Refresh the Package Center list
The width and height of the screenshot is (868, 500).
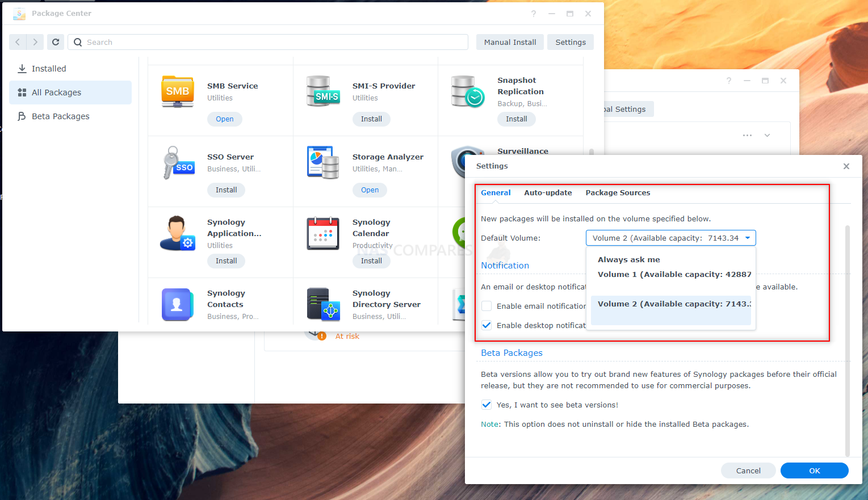coord(56,42)
